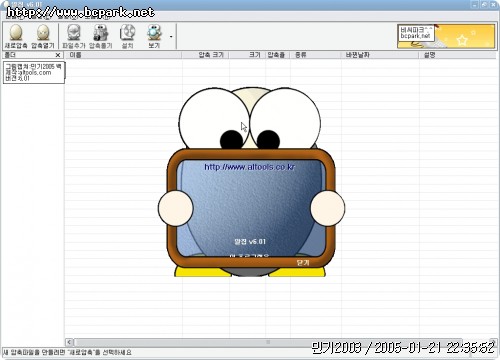Click the yellow star banner advertisement
Viewport: 500px width, 360px height.
point(446,36)
